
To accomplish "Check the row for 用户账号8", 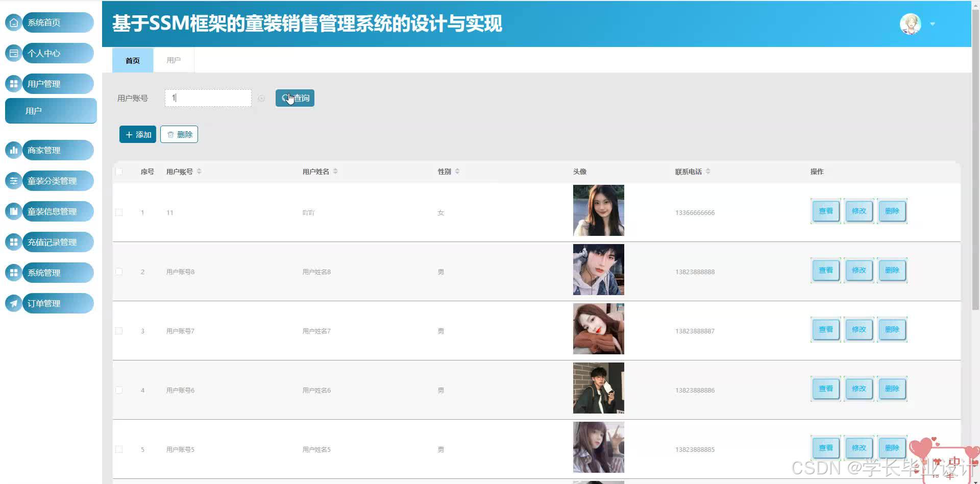I will (x=119, y=272).
